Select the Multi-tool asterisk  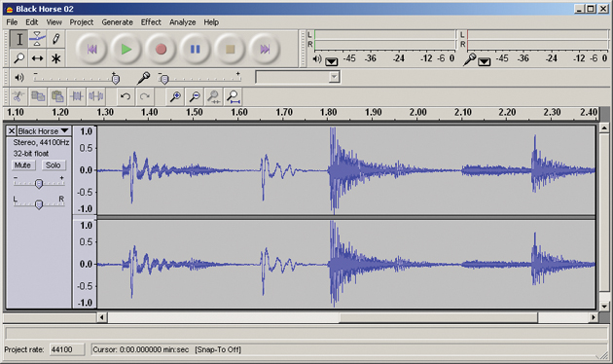[55, 58]
